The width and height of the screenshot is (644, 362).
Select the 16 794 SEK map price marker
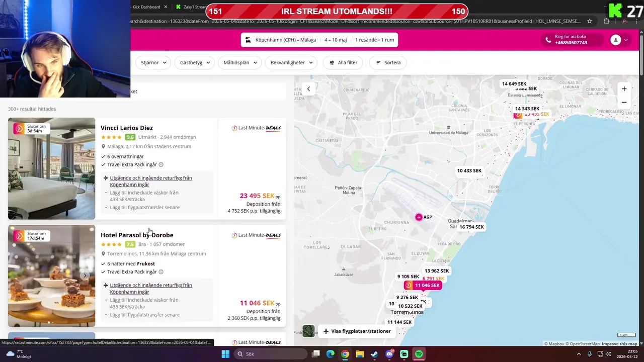471,227
